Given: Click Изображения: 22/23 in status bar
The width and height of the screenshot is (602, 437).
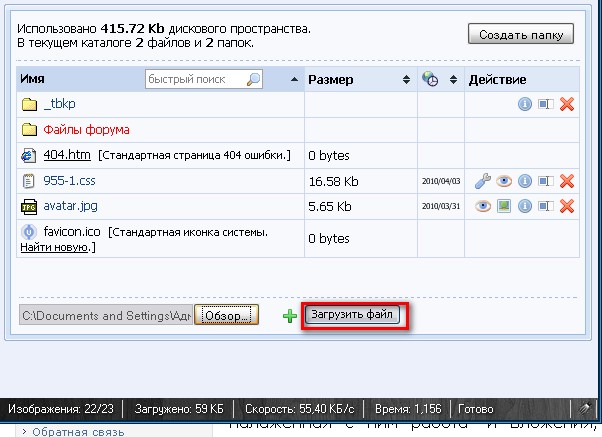Looking at the screenshot, I should (61, 409).
